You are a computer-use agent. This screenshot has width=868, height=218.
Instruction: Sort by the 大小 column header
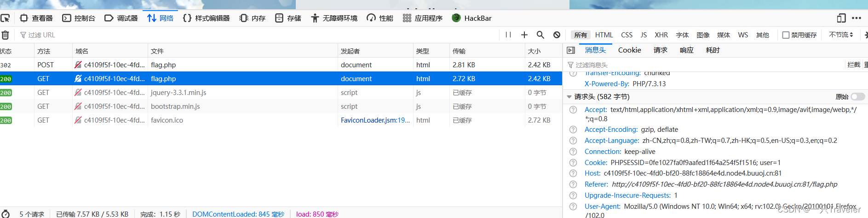point(543,51)
